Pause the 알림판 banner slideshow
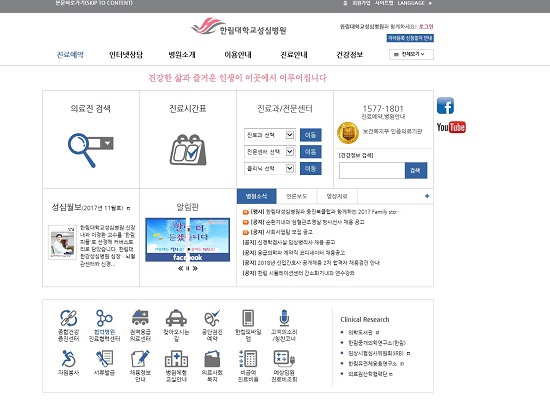Image resolution: width=550 pixels, height=400 pixels. [188, 268]
